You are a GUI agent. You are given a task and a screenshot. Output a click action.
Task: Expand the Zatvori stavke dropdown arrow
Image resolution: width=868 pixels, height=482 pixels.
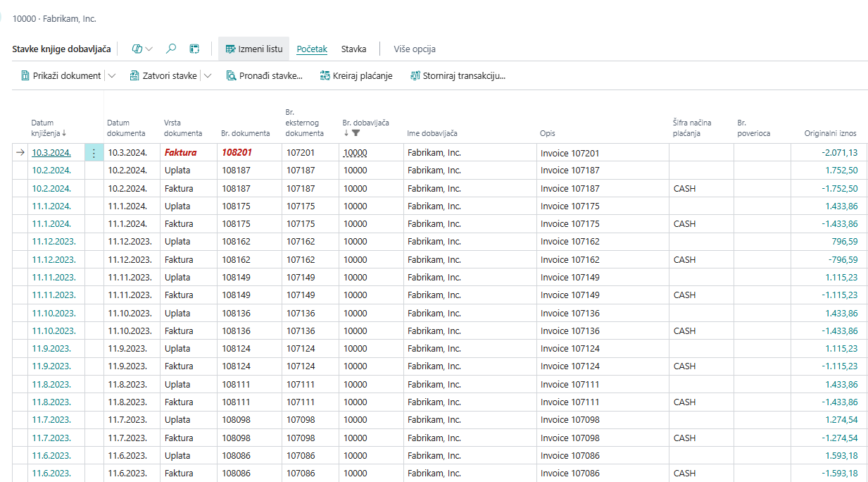coord(208,75)
